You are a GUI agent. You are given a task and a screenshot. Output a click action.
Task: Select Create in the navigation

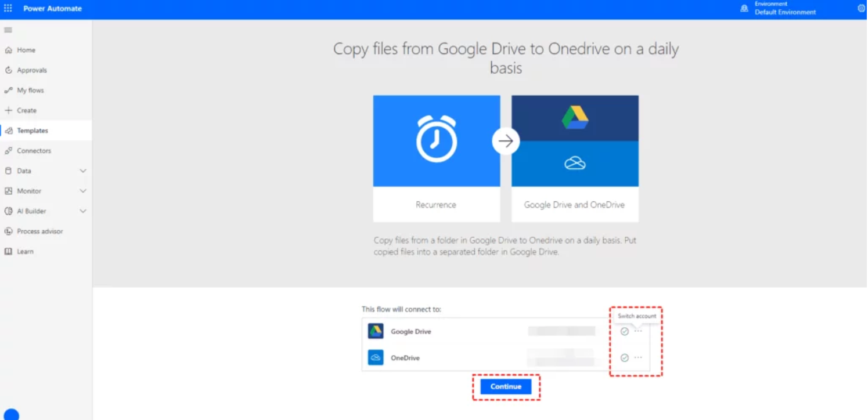click(x=27, y=110)
